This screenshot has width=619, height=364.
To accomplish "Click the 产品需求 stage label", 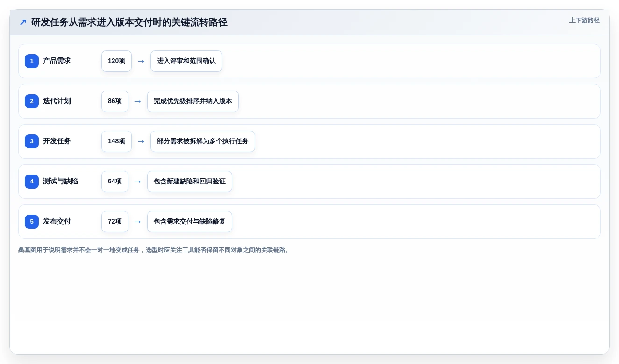I will click(x=57, y=61).
